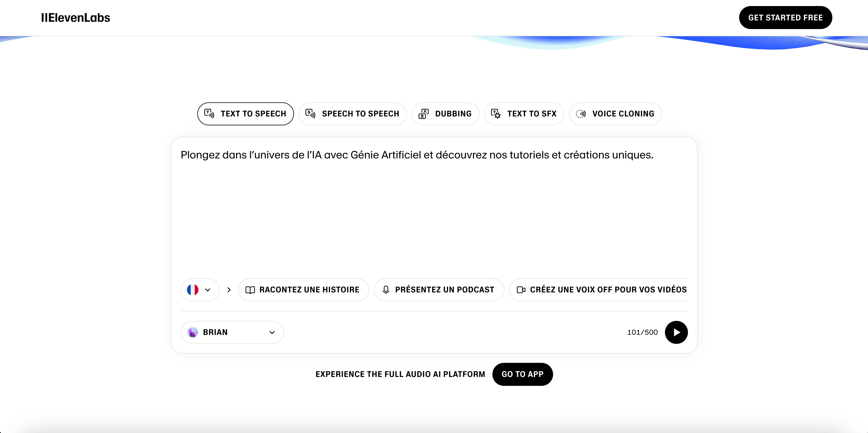Click the ElevenLabs logo

click(75, 18)
